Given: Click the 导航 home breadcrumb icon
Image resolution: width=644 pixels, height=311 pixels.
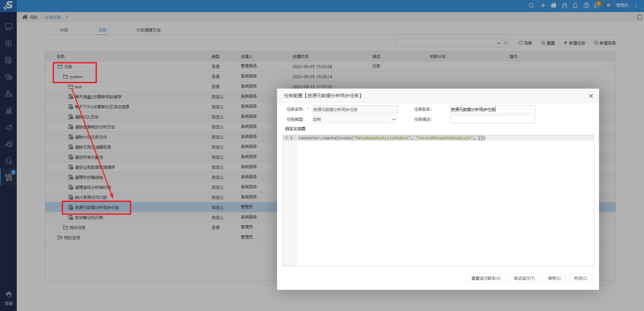Looking at the screenshot, I should click(x=24, y=17).
